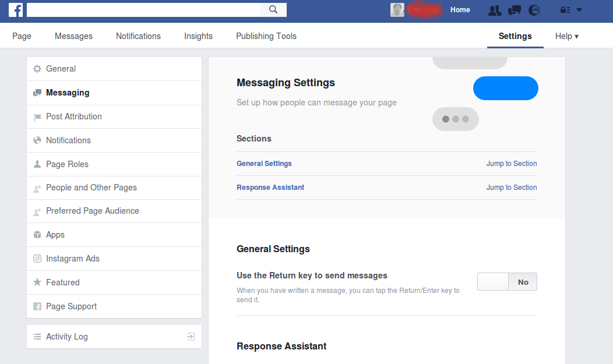Click the General gear icon in sidebar

[x=37, y=69]
